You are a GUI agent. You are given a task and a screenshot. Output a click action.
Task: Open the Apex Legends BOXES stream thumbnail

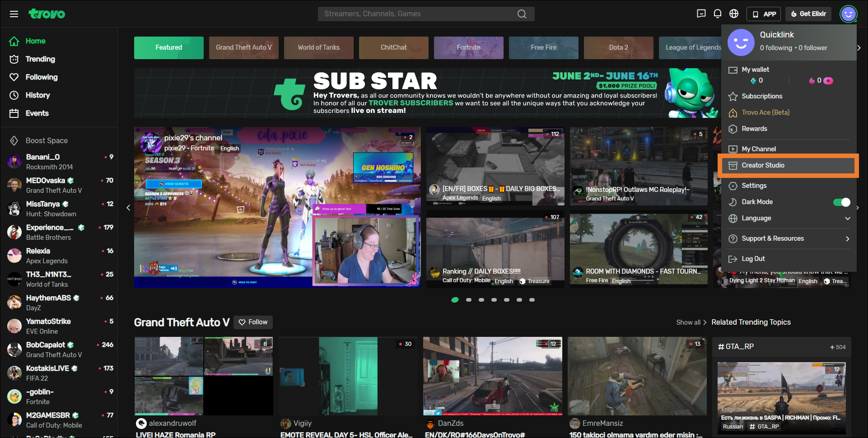(495, 166)
